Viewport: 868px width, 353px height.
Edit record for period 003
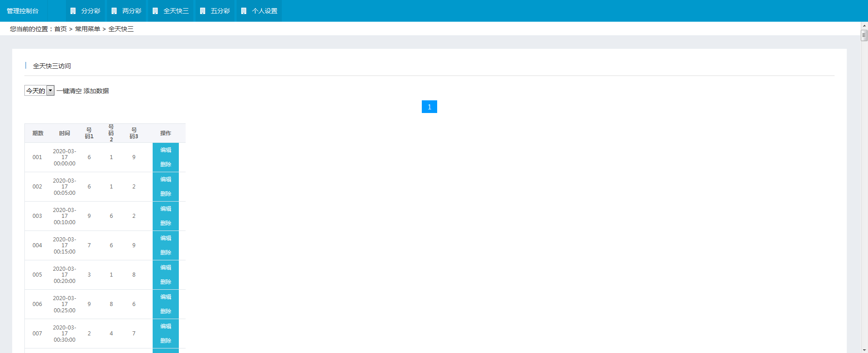pyautogui.click(x=166, y=209)
